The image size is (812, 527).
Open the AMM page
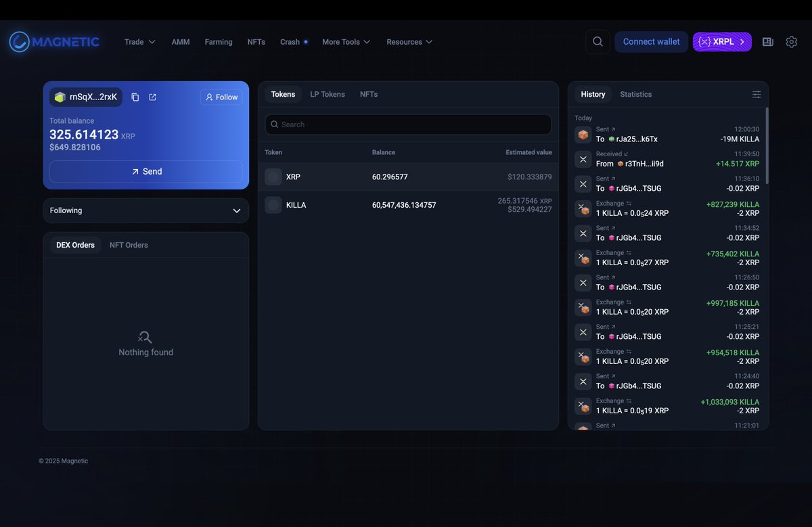(x=181, y=42)
